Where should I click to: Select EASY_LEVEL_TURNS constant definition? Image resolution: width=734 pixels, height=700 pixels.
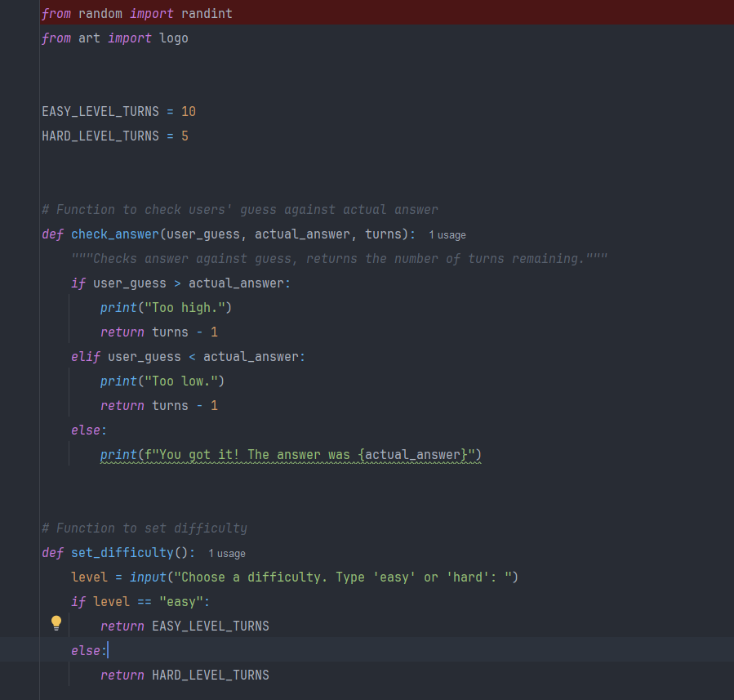click(119, 111)
